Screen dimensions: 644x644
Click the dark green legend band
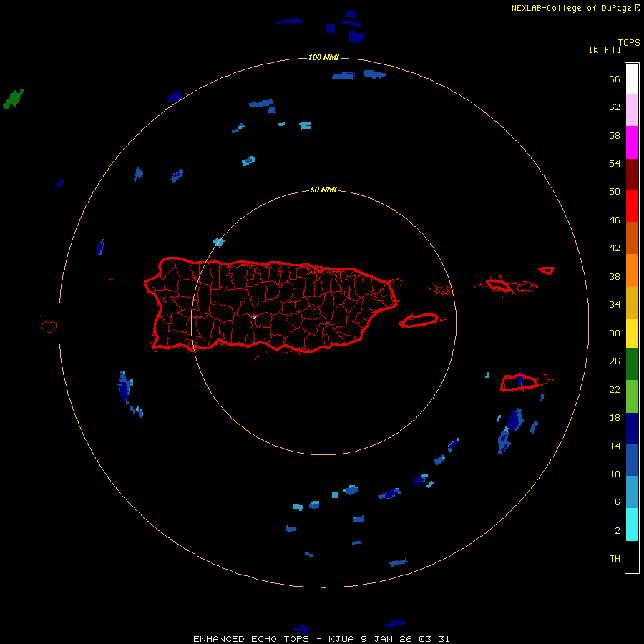coord(632,364)
